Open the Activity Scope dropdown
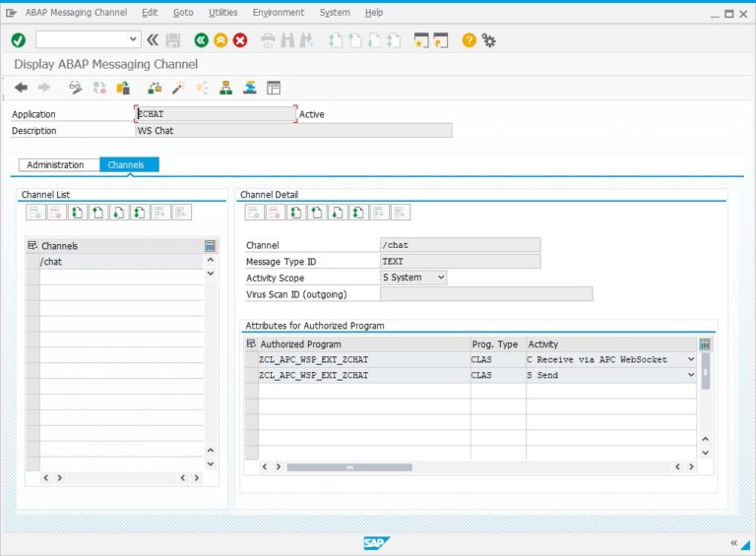Screen dimensions: 756x556 (x=440, y=278)
